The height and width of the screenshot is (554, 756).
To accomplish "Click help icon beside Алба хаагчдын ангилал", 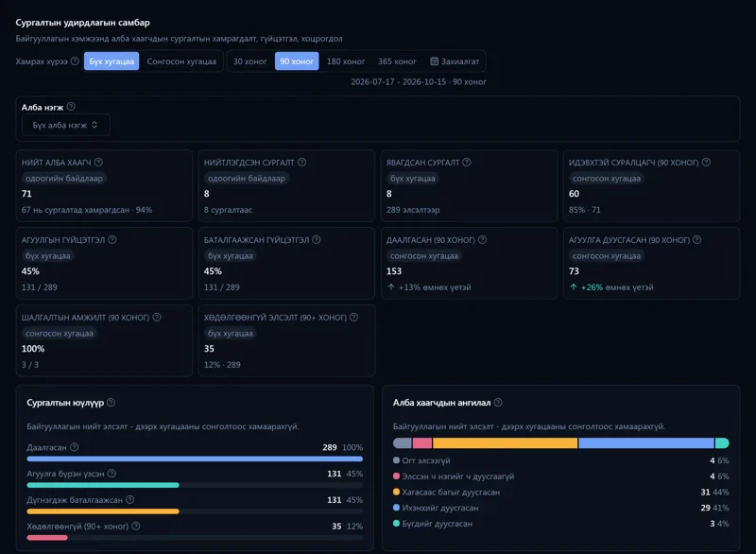I will (x=498, y=402).
